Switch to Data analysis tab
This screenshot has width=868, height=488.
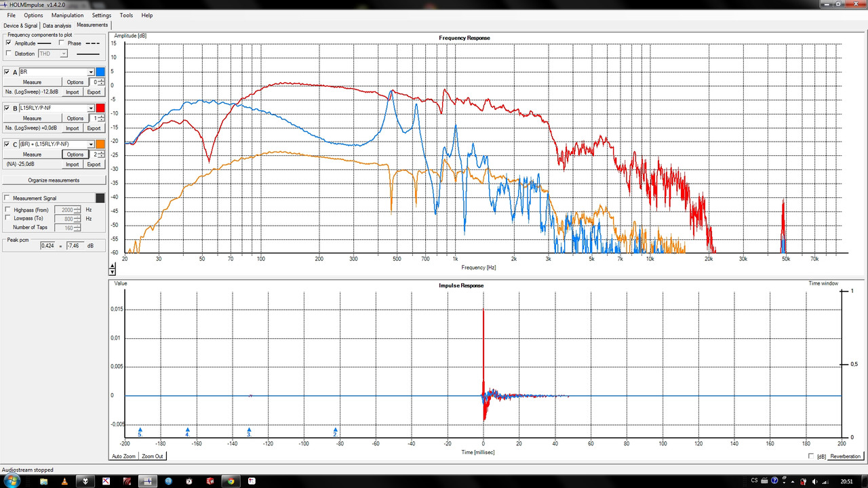(x=57, y=26)
